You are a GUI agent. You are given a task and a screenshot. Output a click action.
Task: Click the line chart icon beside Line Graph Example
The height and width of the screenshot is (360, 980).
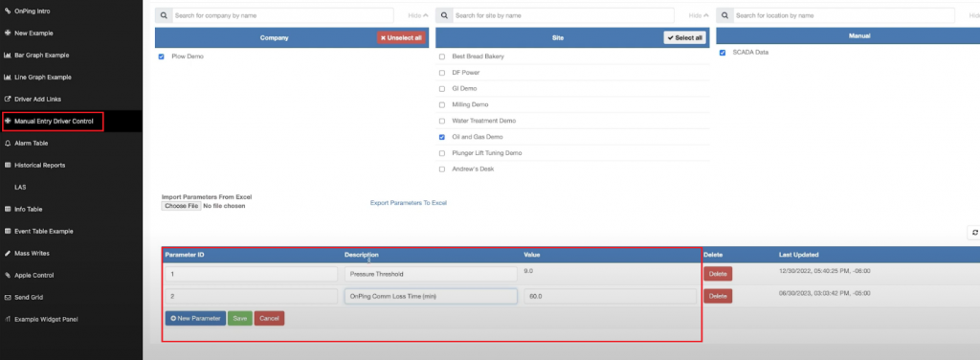8,78
